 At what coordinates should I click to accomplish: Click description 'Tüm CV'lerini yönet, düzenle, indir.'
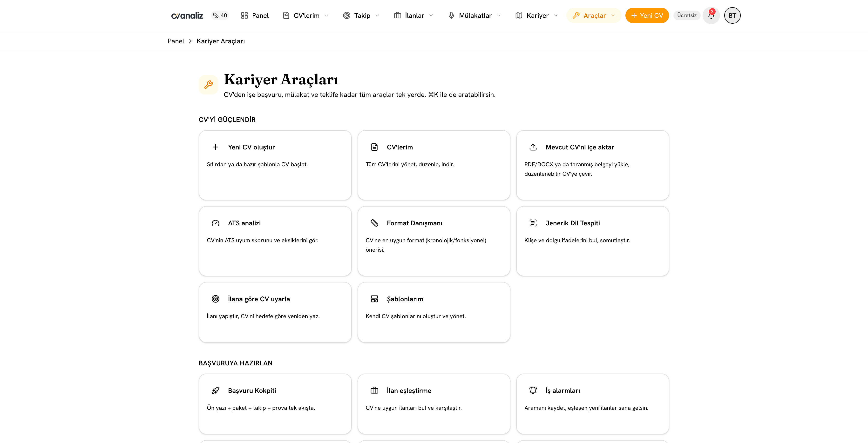click(410, 164)
